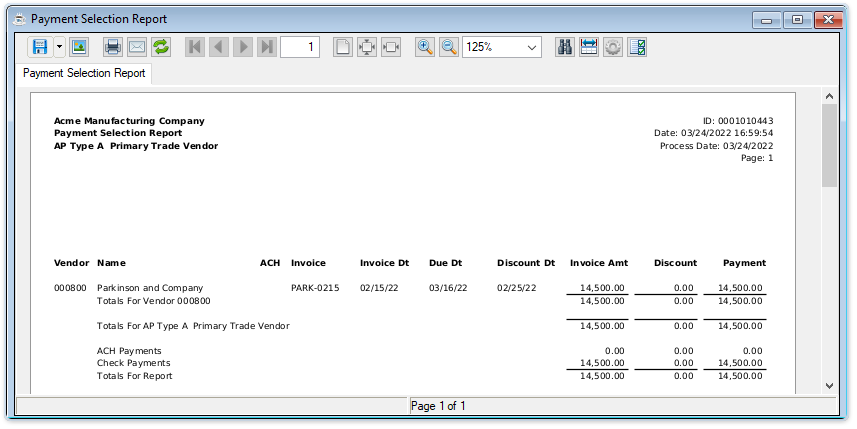Close the Payment Selection Report window
Viewport: 857px width, 429px height.
click(x=829, y=20)
